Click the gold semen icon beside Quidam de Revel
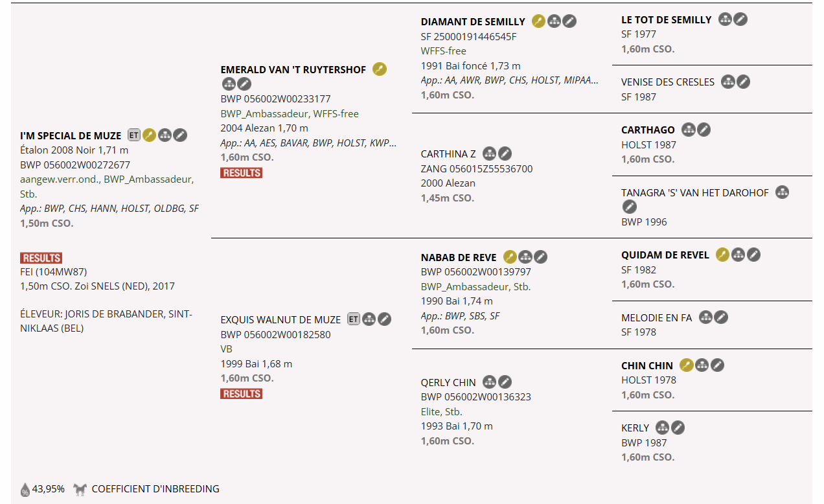Viewport: 824px width, 504px height. (722, 255)
